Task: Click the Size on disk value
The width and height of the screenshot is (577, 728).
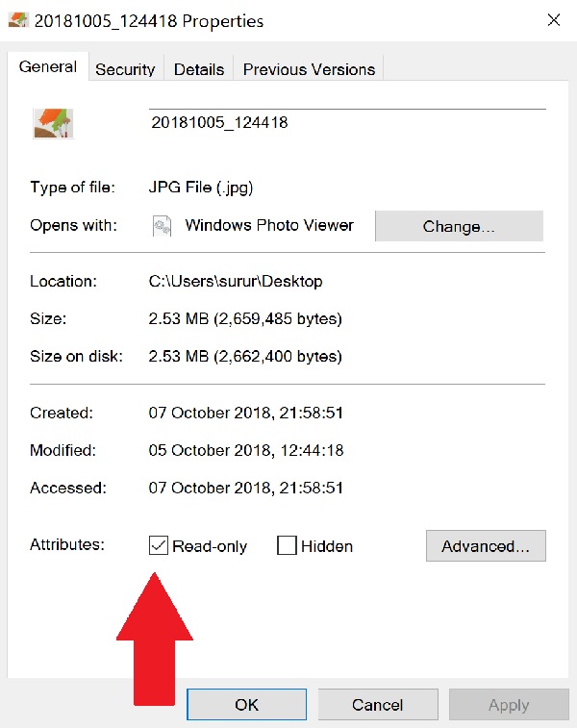Action: point(245,357)
